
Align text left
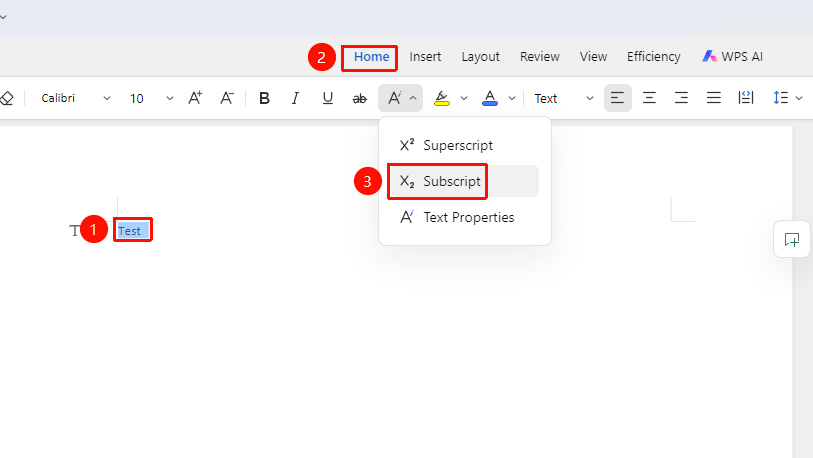click(x=618, y=98)
